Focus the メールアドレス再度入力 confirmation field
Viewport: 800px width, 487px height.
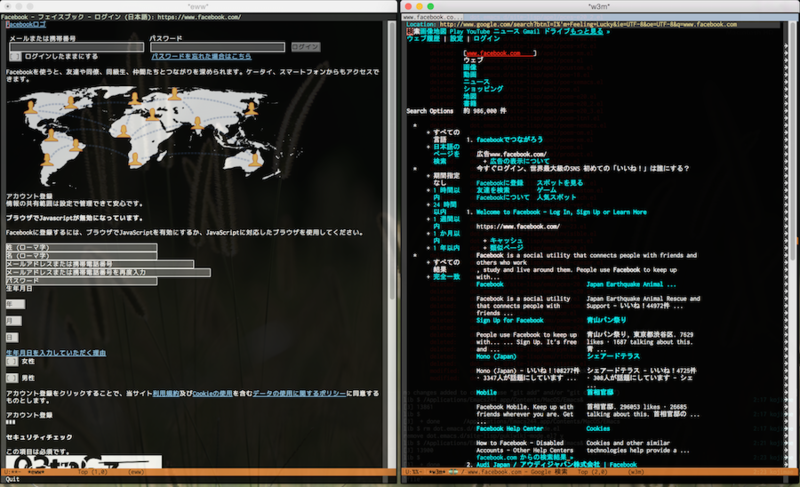[x=108, y=272]
